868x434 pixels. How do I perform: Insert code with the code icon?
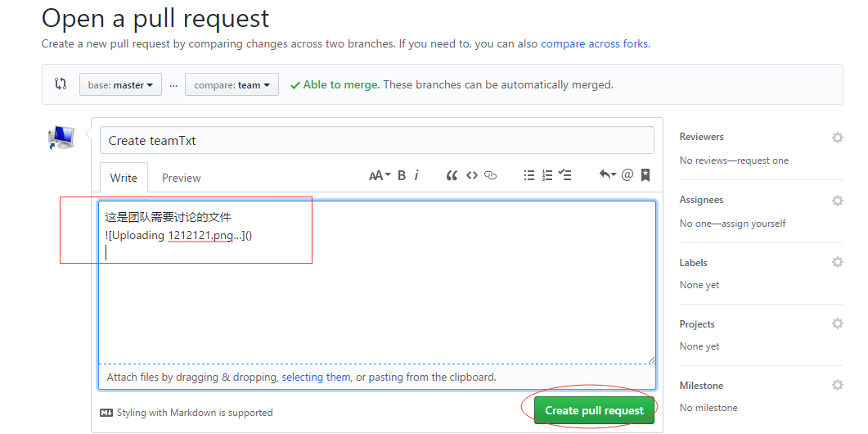pos(472,176)
